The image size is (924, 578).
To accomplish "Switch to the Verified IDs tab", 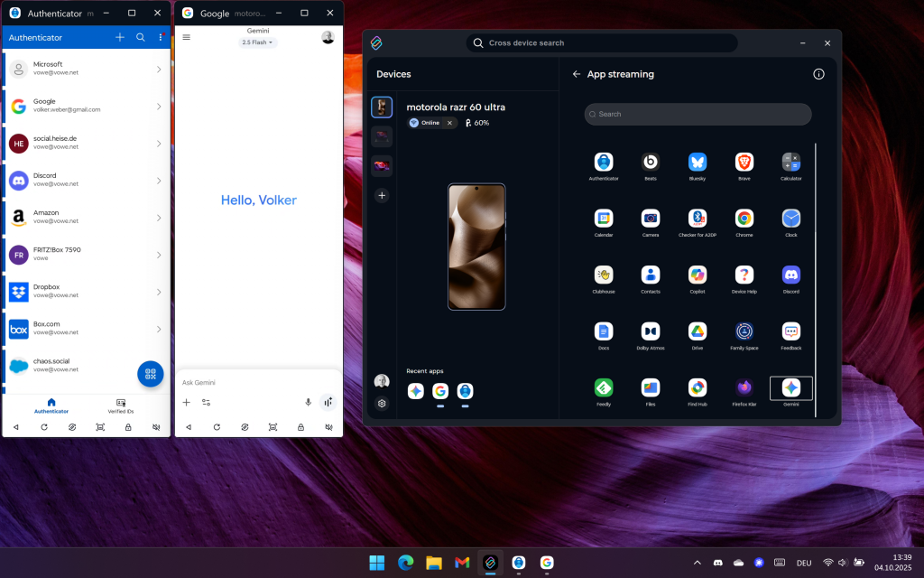I will [121, 406].
